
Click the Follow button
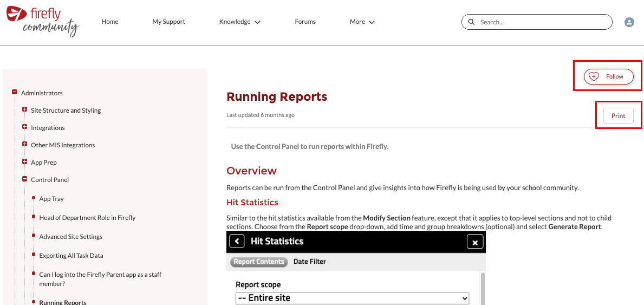[x=609, y=76]
